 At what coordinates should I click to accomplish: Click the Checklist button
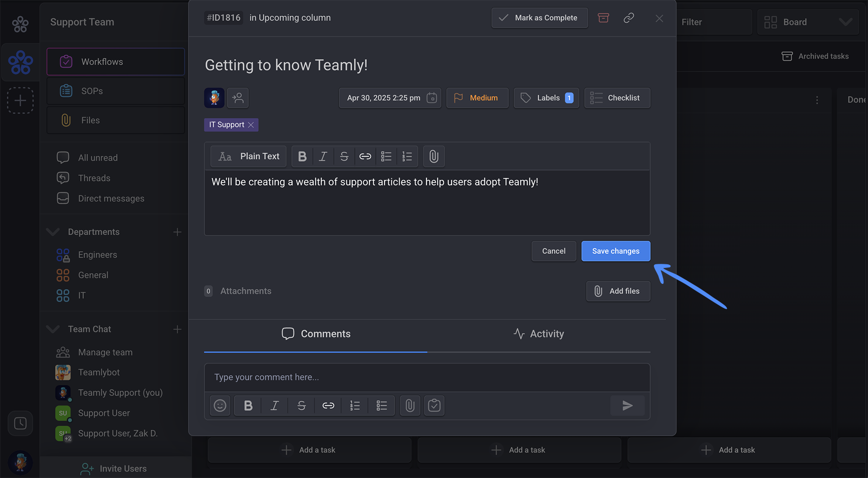[x=617, y=98]
